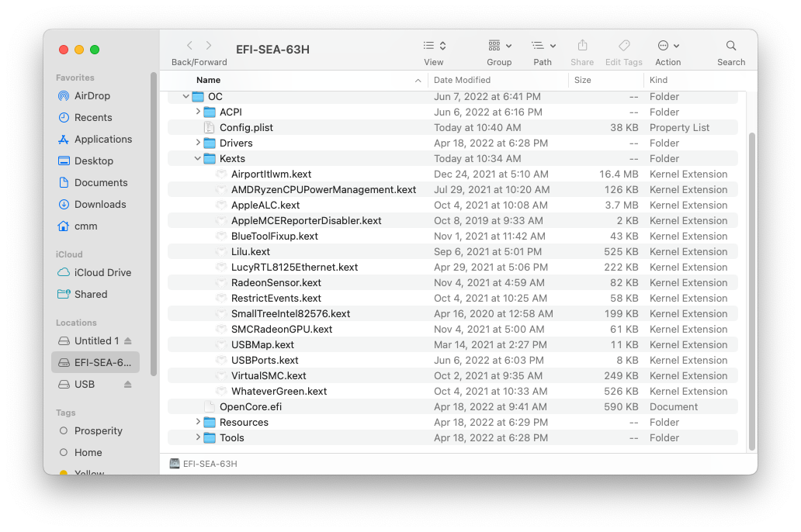Screen dimensions: 801x532
Task: Open the Path dropdown menu
Action: point(543,47)
